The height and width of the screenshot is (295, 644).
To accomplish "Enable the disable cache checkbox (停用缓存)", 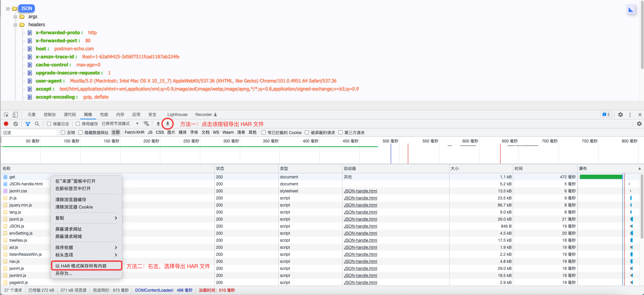I will tap(78, 124).
